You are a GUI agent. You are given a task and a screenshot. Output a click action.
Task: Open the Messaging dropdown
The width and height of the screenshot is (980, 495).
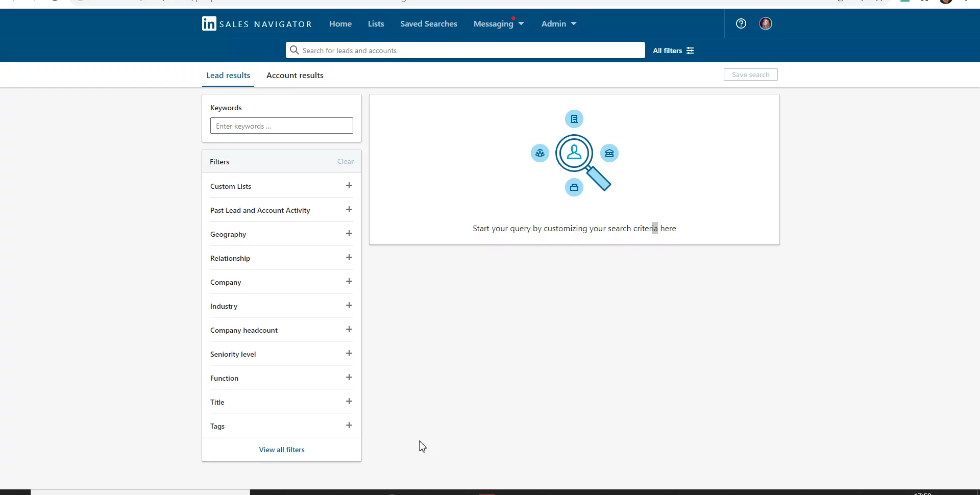pos(498,23)
